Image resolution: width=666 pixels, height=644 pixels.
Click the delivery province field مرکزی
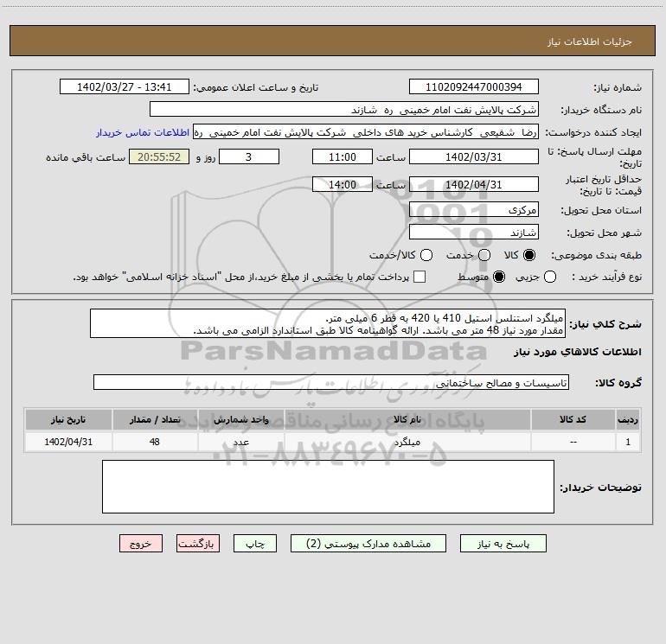pyautogui.click(x=474, y=210)
